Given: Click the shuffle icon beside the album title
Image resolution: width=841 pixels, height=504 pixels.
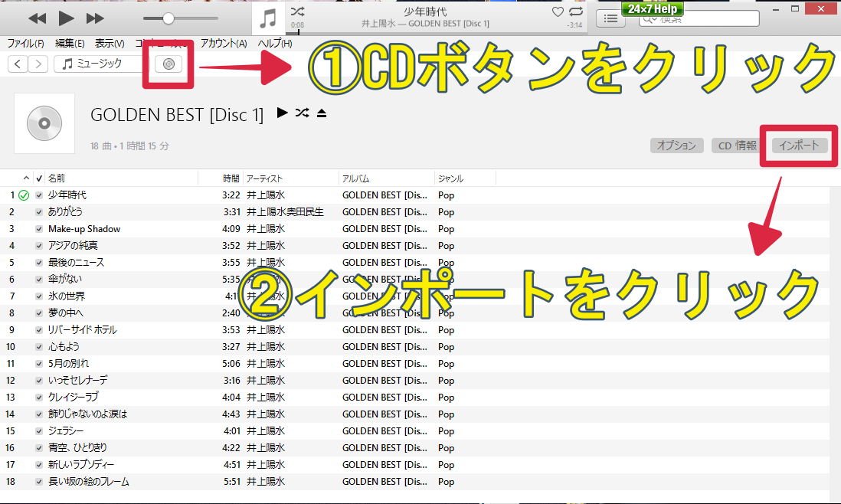Looking at the screenshot, I should click(x=302, y=113).
